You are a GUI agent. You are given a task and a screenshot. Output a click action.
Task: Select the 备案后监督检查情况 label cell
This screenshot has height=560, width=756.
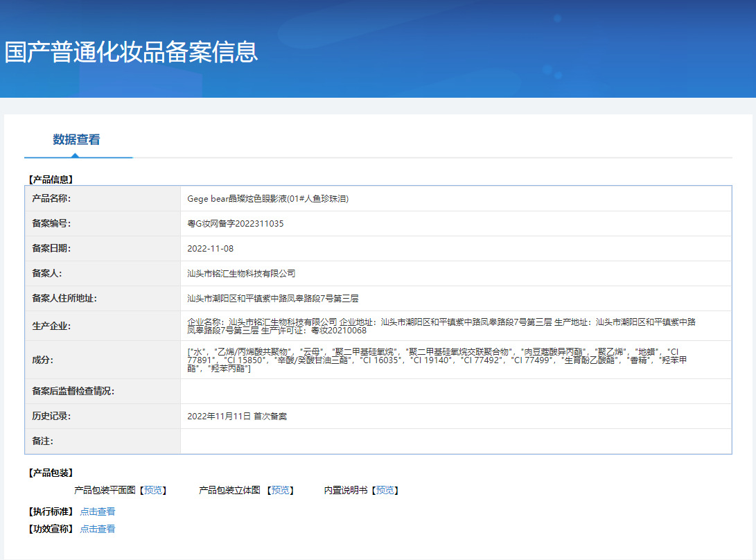point(103,391)
